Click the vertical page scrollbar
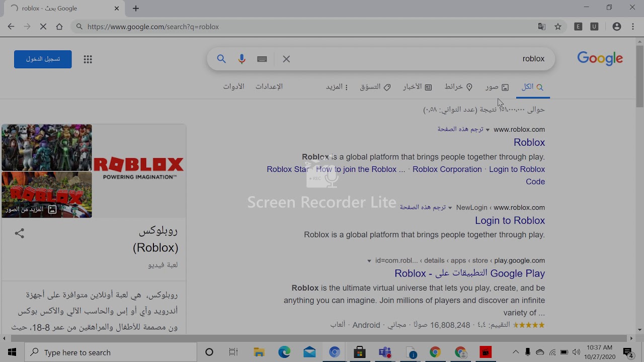Screen dimensions: 644x362 click(x=639, y=75)
